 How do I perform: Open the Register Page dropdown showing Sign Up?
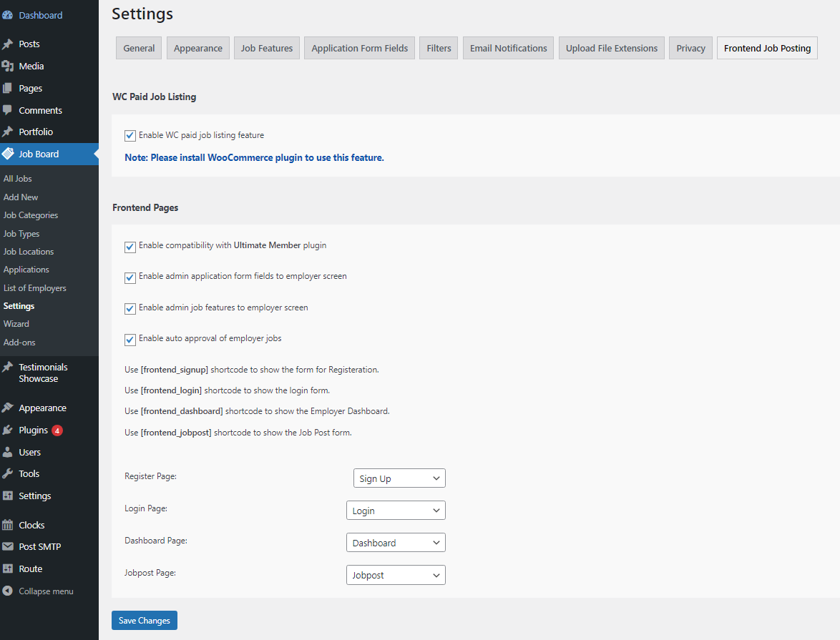point(399,478)
